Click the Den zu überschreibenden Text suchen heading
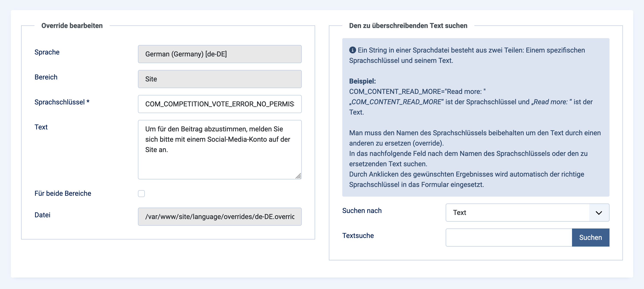This screenshot has height=289, width=644. point(408,25)
